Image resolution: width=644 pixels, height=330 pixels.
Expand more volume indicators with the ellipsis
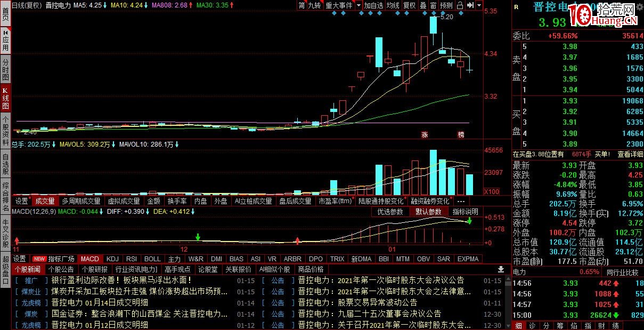461,201
